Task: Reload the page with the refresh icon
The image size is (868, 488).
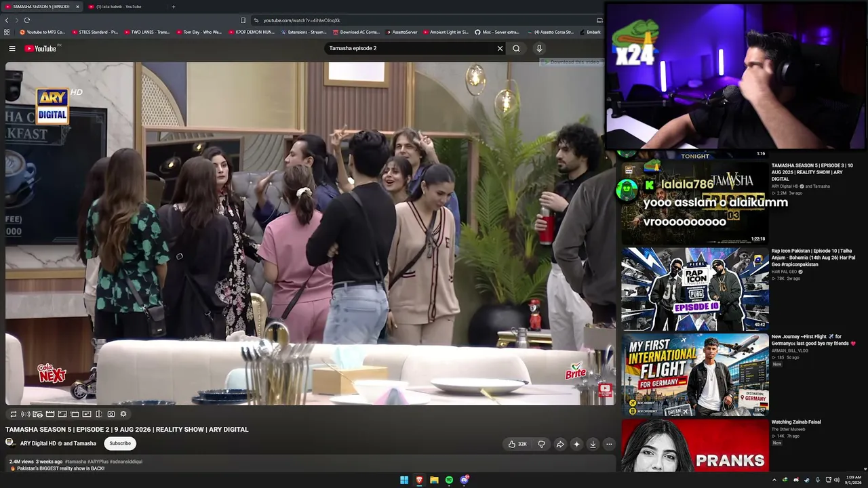Action: [26, 20]
